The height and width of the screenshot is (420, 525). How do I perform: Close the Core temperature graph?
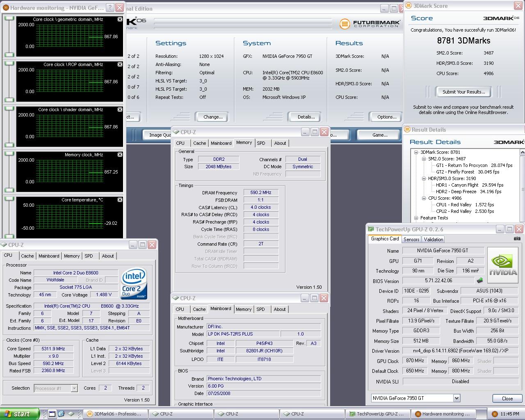tap(120, 200)
